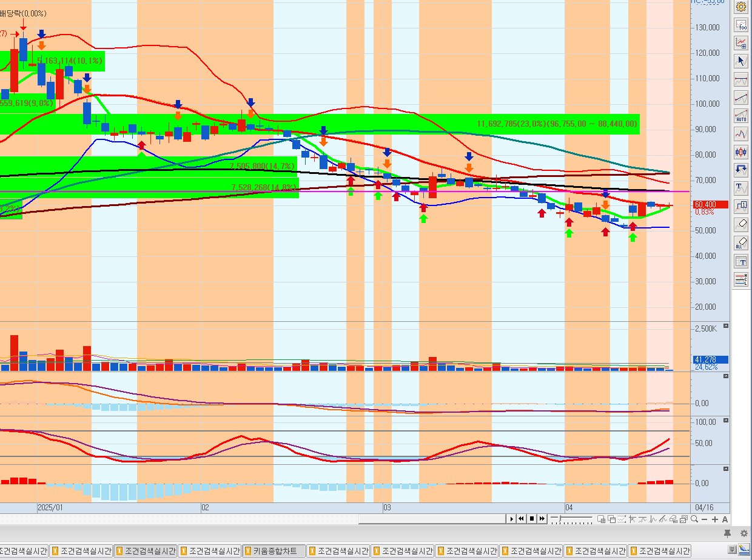This screenshot has height=560, width=752.
Task: Click the overlapping windows icon in bottom toolbar
Action: (612, 519)
